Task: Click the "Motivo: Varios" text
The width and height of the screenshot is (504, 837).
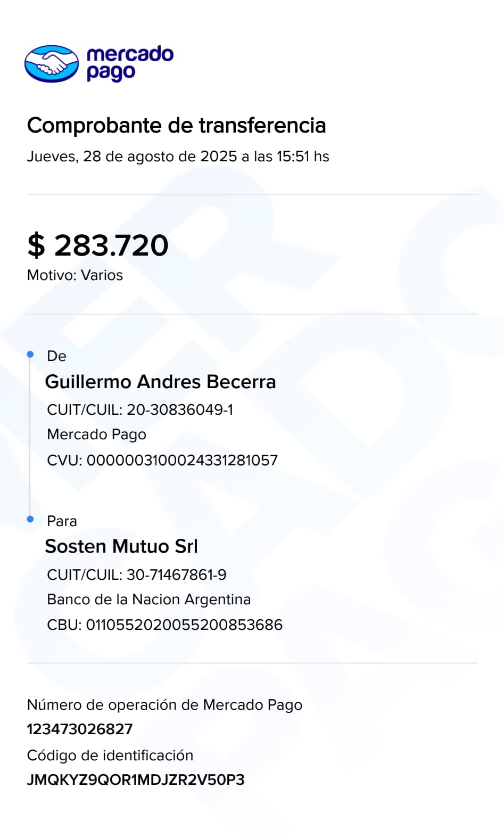Action: click(x=75, y=275)
